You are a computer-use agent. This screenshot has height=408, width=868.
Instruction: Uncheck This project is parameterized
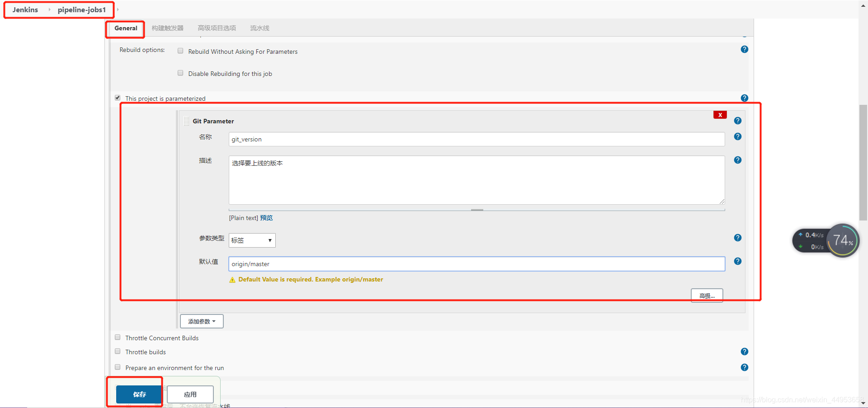(x=118, y=98)
